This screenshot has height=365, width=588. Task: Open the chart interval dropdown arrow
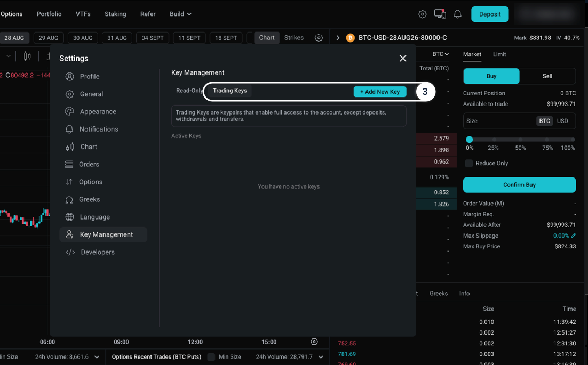point(8,56)
